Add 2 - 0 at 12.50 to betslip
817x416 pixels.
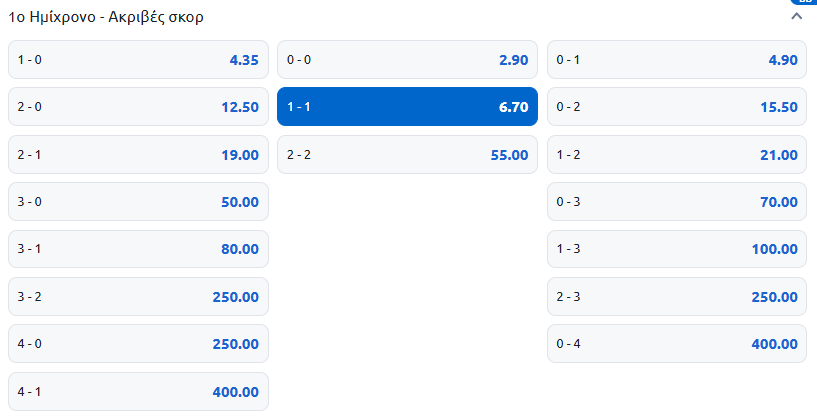tap(138, 107)
